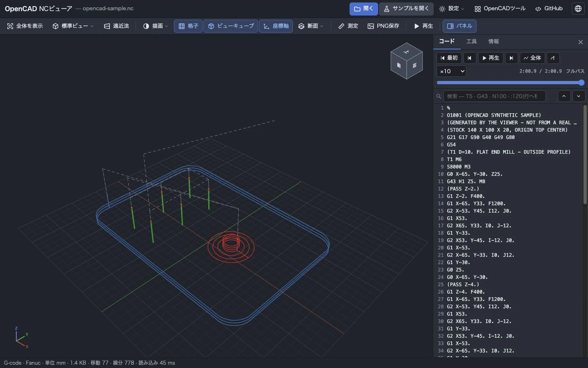Click the globe language icon
588x368 pixels.
[x=578, y=9]
